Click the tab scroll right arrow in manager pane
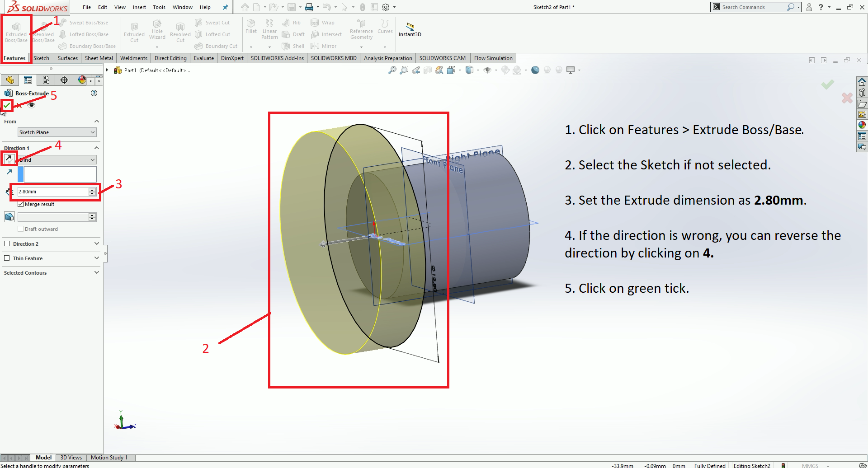868x468 pixels. point(99,81)
